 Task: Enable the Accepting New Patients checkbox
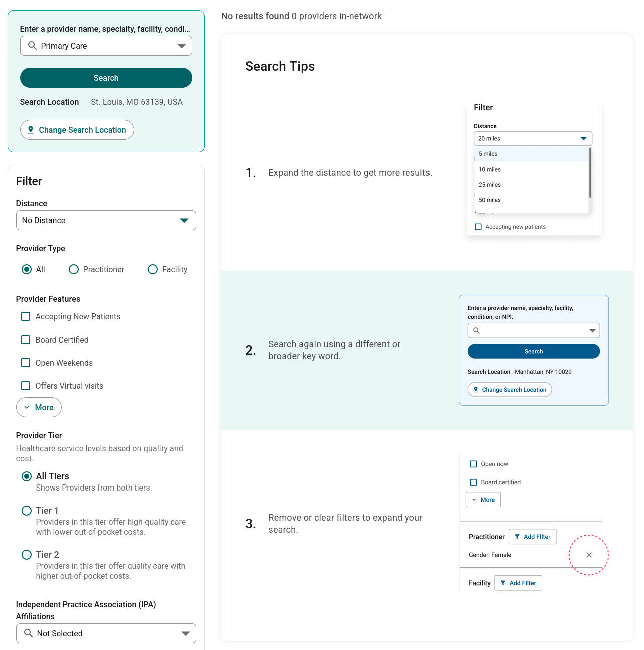(26, 316)
